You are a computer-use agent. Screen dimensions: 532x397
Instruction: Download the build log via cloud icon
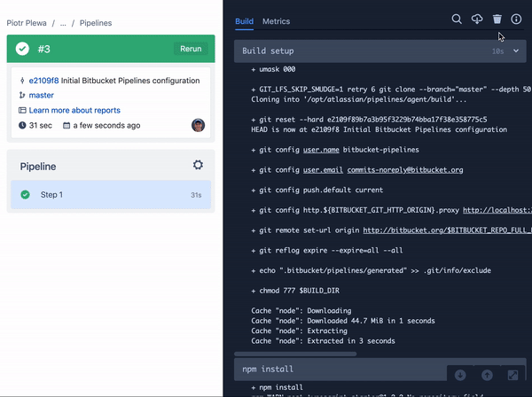(x=477, y=19)
